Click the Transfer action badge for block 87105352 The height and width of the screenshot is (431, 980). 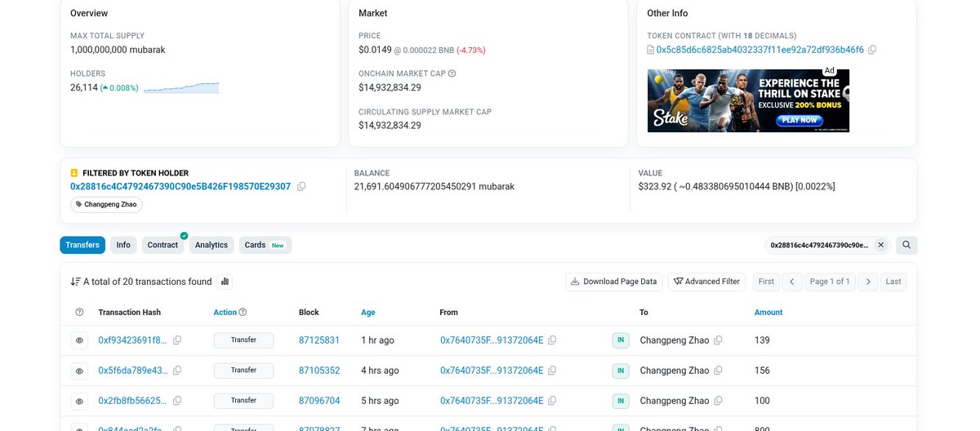[x=243, y=371]
